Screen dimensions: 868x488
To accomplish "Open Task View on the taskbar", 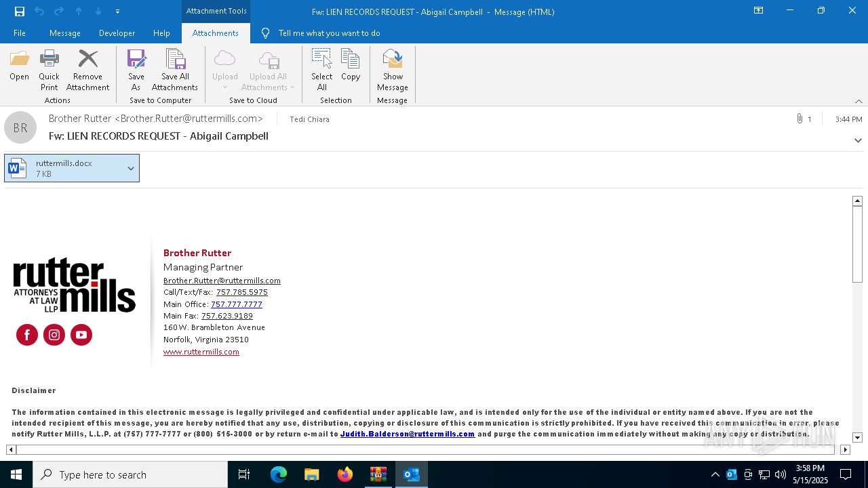I will [244, 474].
